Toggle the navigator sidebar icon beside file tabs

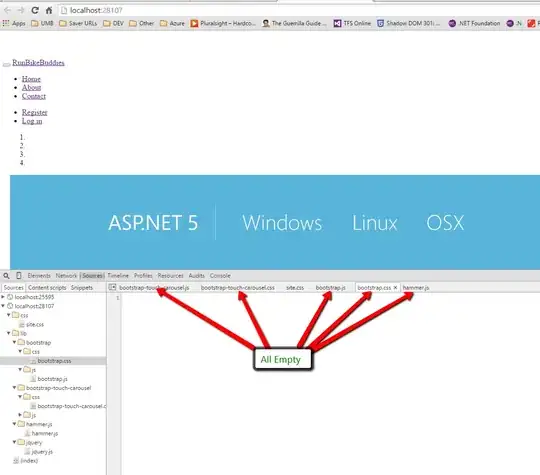pyautogui.click(x=112, y=287)
